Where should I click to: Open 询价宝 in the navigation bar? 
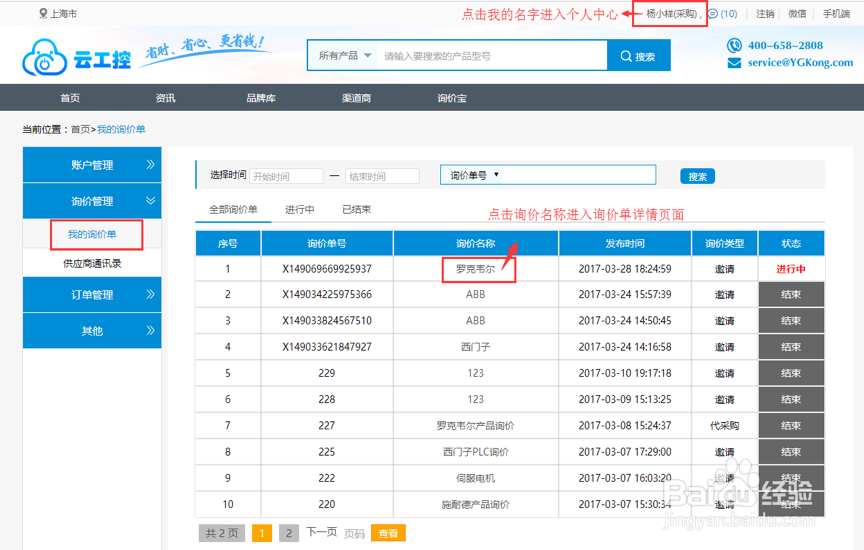452,98
